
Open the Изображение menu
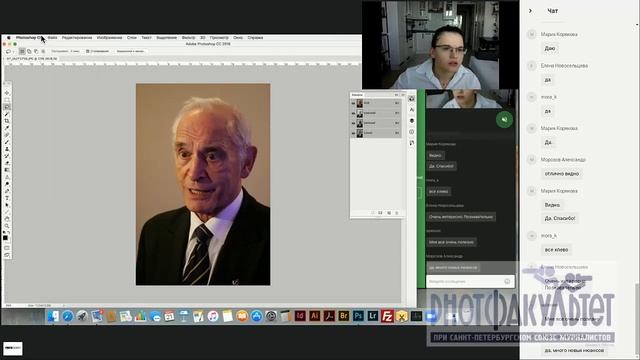[x=109, y=38]
